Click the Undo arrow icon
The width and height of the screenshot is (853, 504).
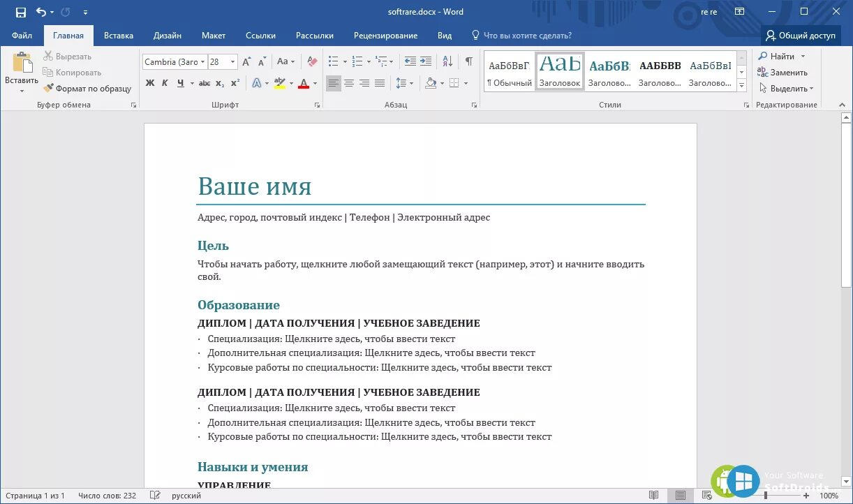[40, 12]
